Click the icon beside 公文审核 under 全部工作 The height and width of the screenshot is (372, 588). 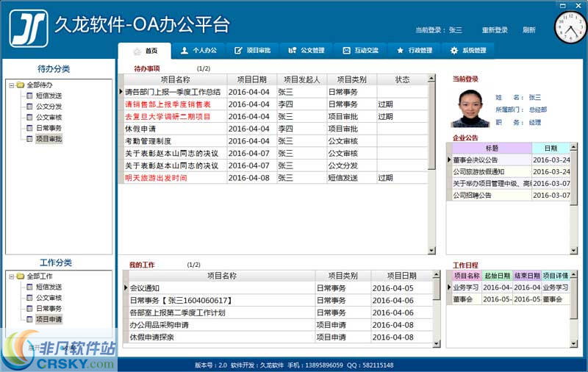click(29, 298)
